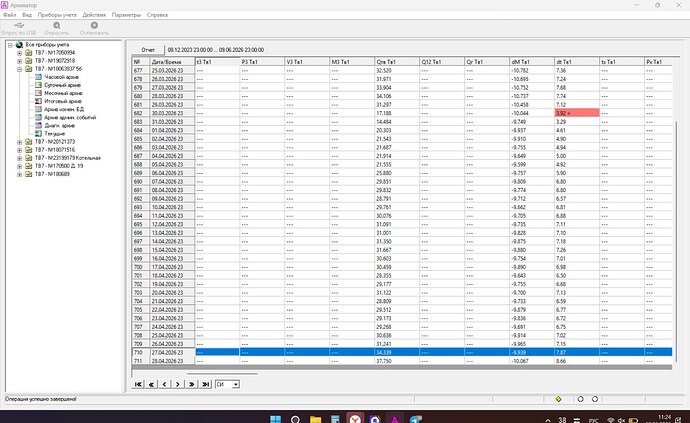Viewport: 690px width, 423px height.
Task: Select row 711 dated 28.04.2026
Action: tap(402, 361)
